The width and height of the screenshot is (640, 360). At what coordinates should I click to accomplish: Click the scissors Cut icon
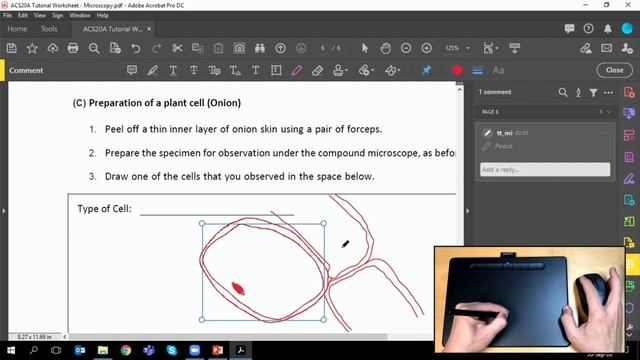[x=177, y=48]
